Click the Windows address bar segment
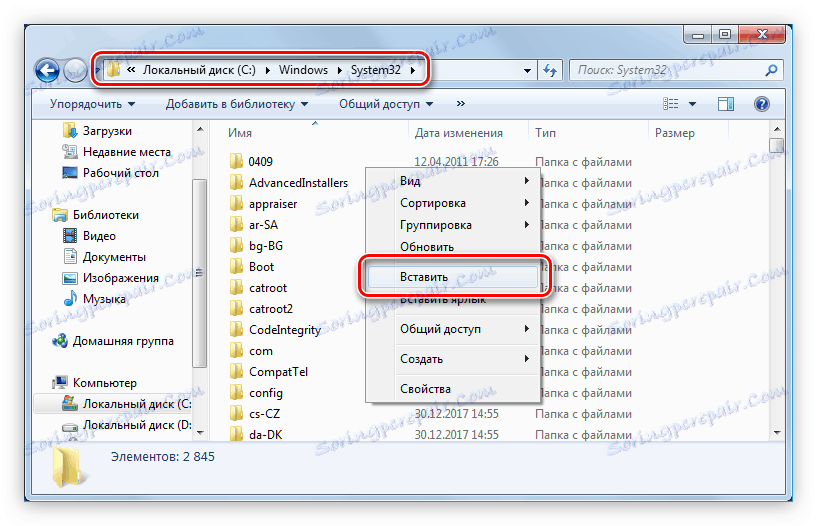The image size is (817, 526). click(303, 70)
